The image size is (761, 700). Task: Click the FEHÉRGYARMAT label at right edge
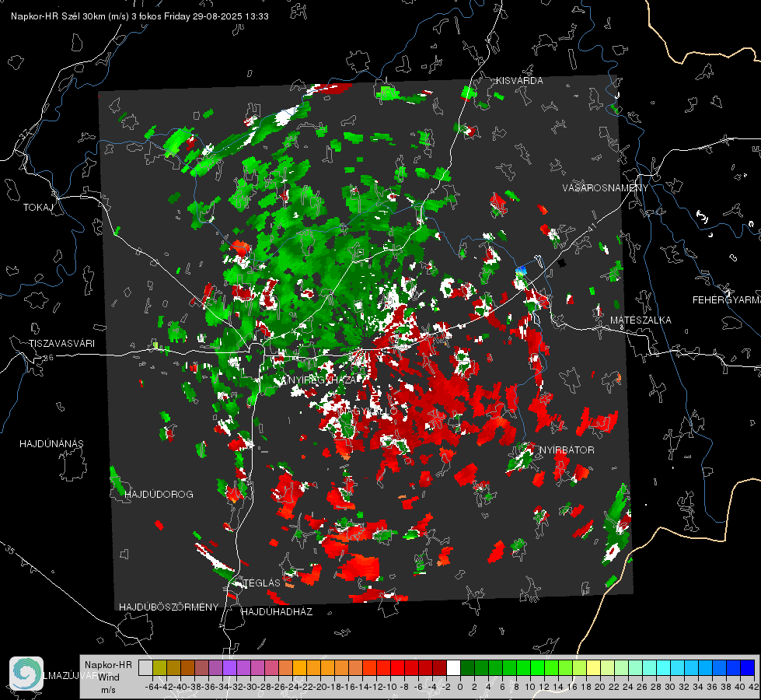click(x=727, y=300)
